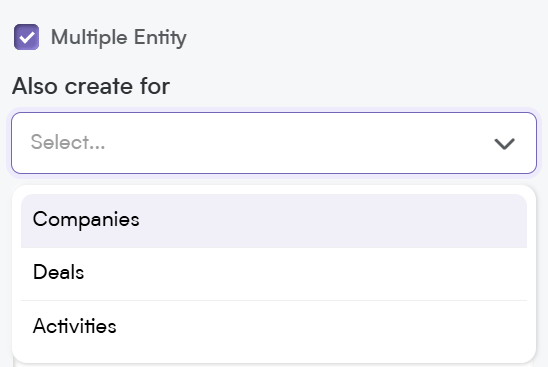Click the Also create for label

(x=91, y=86)
